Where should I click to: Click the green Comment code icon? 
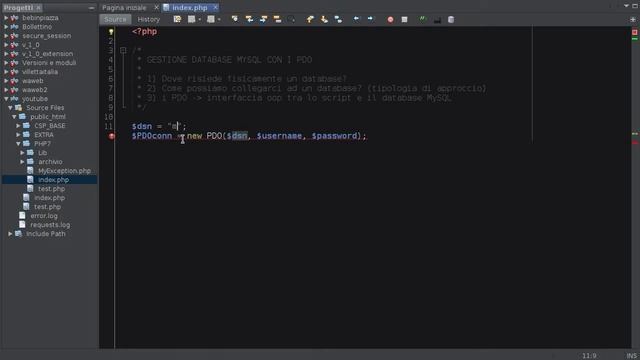pyautogui.click(x=422, y=19)
